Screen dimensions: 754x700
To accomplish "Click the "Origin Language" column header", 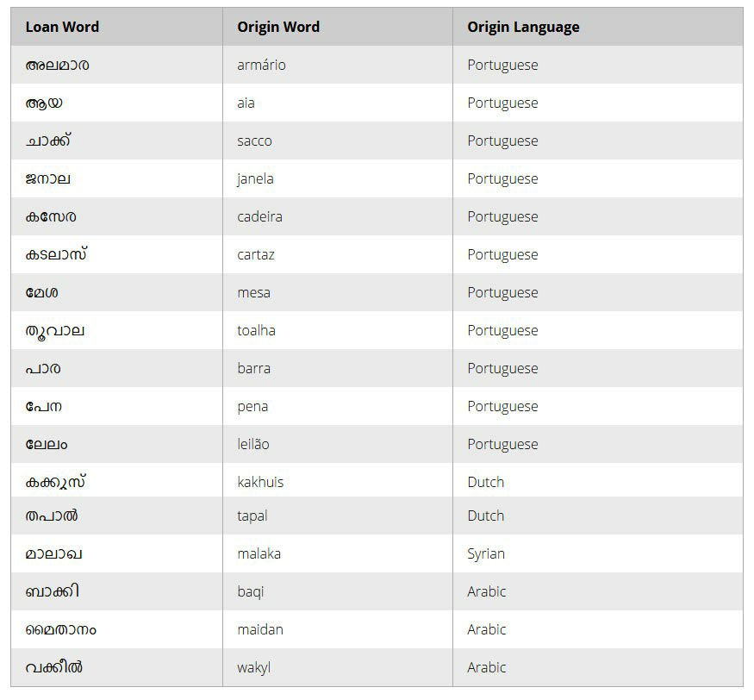I will pos(523,27).
